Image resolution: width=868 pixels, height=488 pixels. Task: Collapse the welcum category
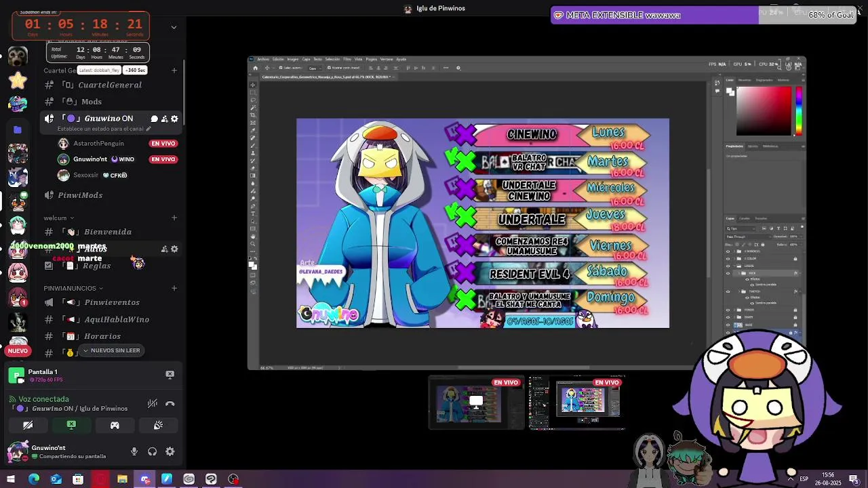tap(56, 218)
